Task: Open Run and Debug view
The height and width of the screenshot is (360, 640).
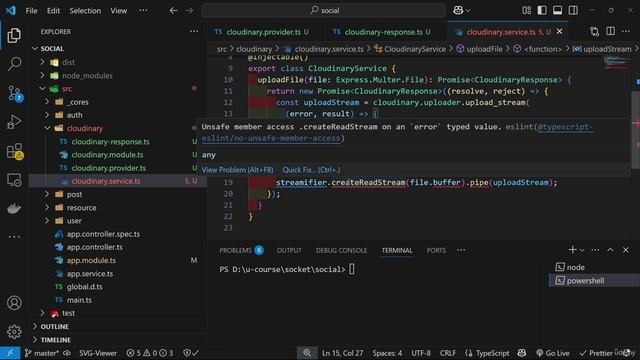Action: (14, 122)
